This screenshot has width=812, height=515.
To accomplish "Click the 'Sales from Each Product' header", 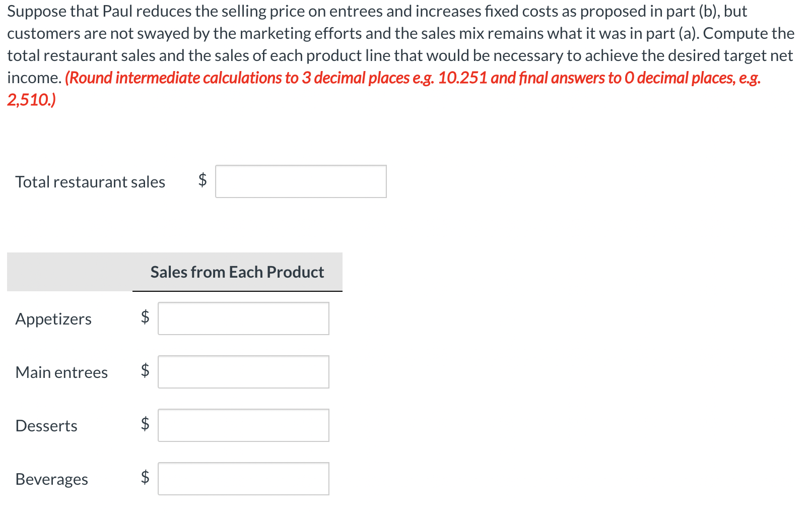I will (x=237, y=272).
